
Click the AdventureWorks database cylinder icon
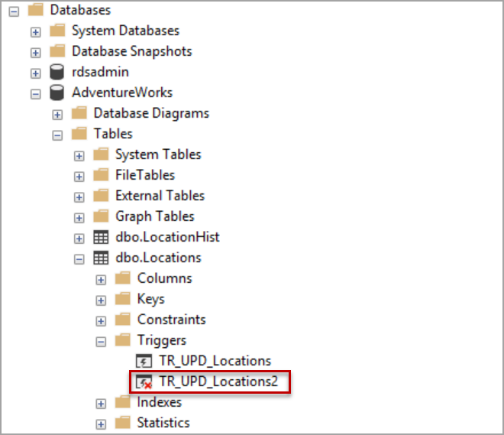click(57, 93)
